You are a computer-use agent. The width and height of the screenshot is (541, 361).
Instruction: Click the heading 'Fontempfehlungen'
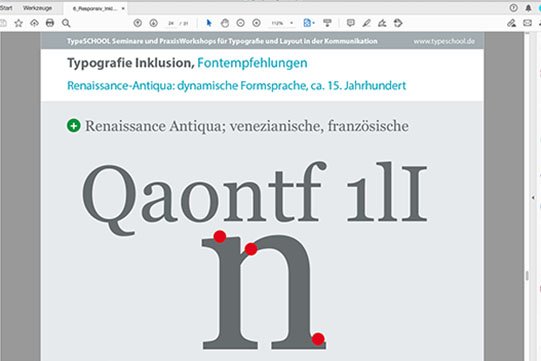pyautogui.click(x=252, y=63)
